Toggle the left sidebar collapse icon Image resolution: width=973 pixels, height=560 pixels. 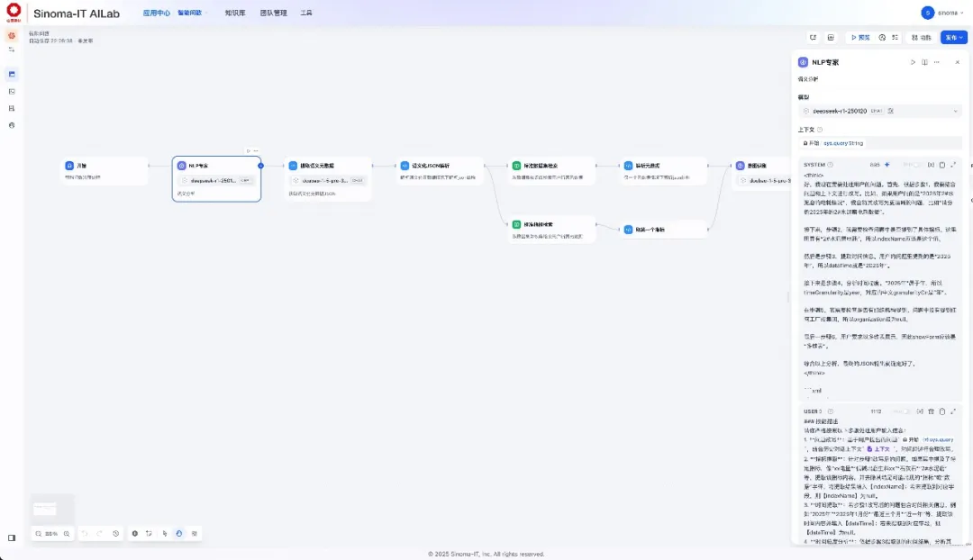(x=12, y=537)
